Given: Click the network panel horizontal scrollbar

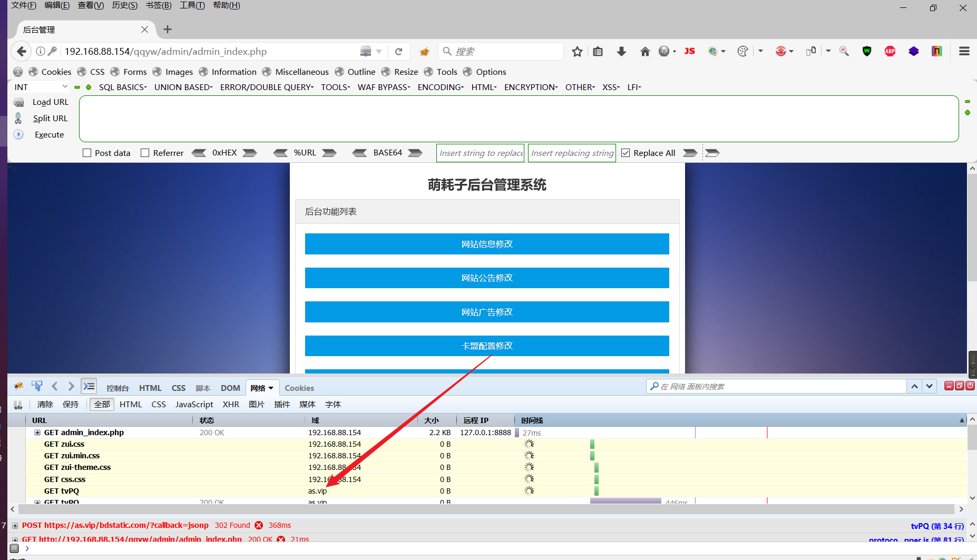Looking at the screenshot, I should (x=486, y=509).
